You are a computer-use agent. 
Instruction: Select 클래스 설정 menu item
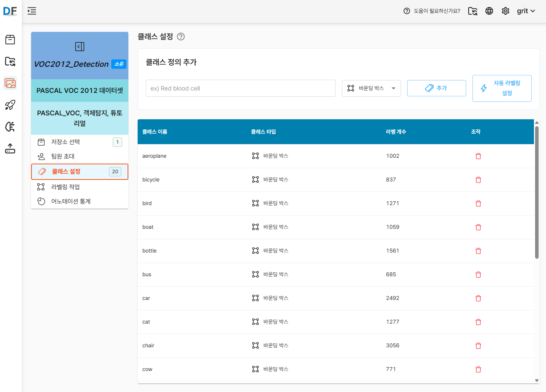[x=80, y=172]
